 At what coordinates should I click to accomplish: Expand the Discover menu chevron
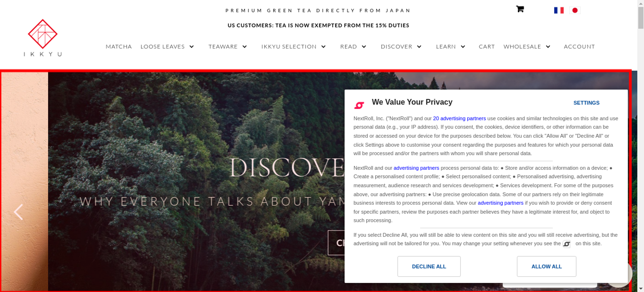pyautogui.click(x=419, y=47)
